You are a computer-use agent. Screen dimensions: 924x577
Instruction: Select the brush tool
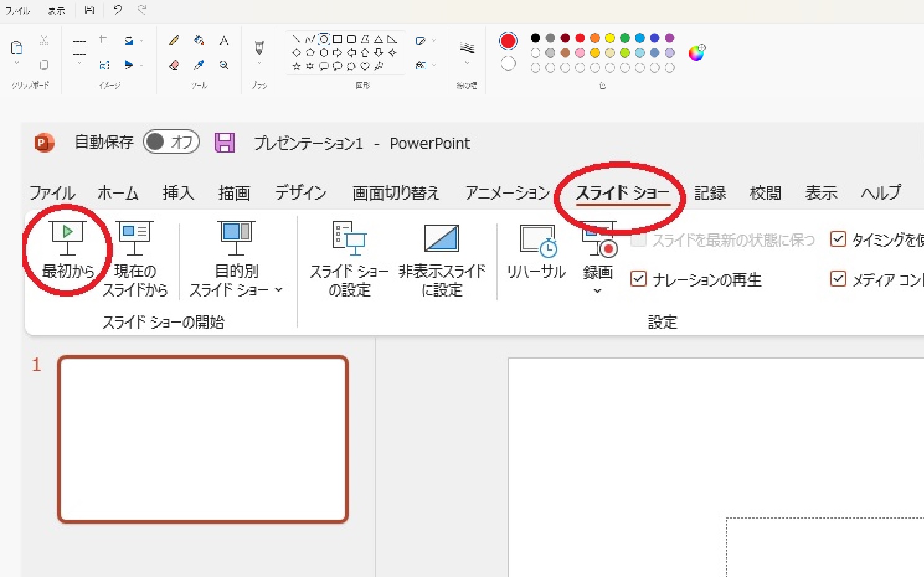(259, 47)
